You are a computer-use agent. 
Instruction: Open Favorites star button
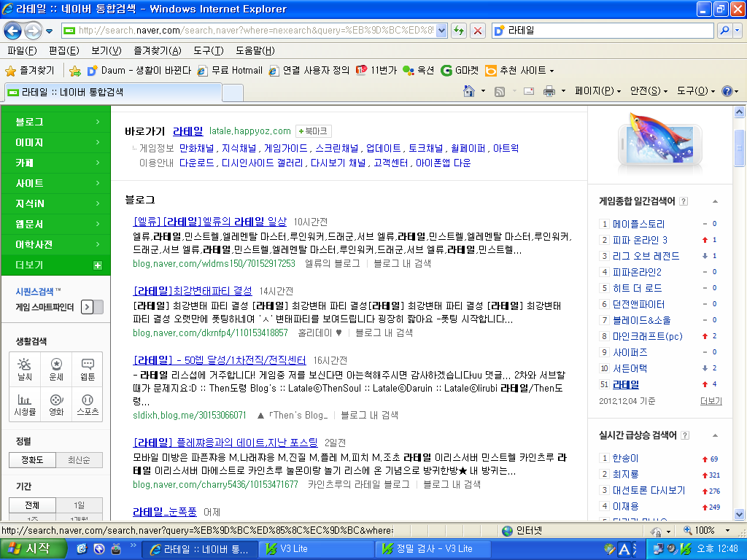29,71
